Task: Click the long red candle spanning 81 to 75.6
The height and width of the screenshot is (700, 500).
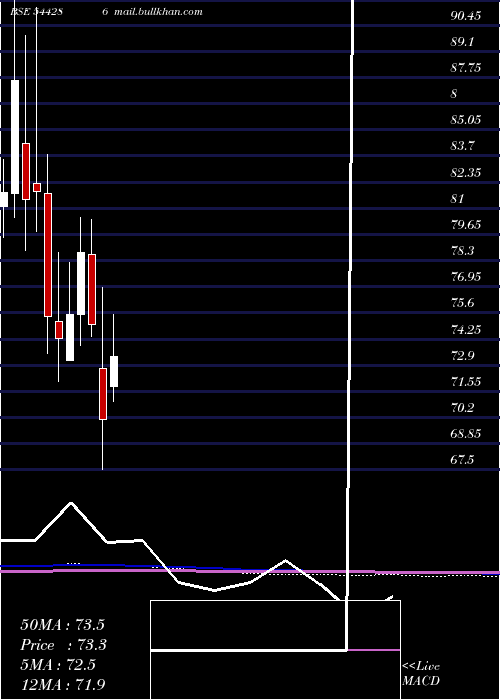Action: point(48,255)
